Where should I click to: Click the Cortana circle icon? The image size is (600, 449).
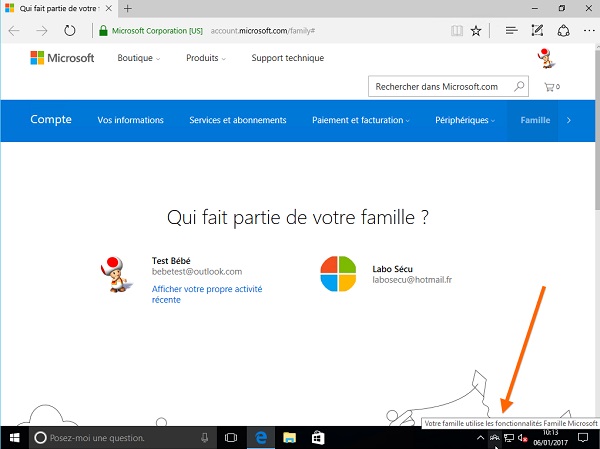coord(40,438)
